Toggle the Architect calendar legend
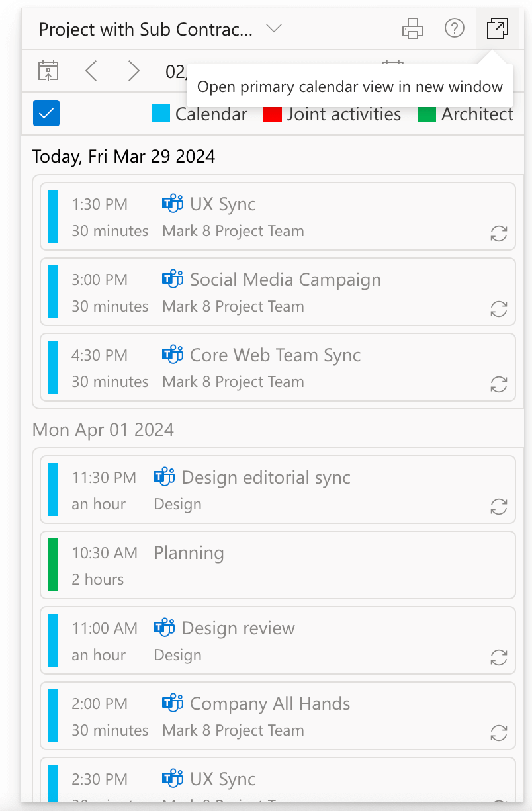Viewport: 532px width, 811px height. click(465, 114)
